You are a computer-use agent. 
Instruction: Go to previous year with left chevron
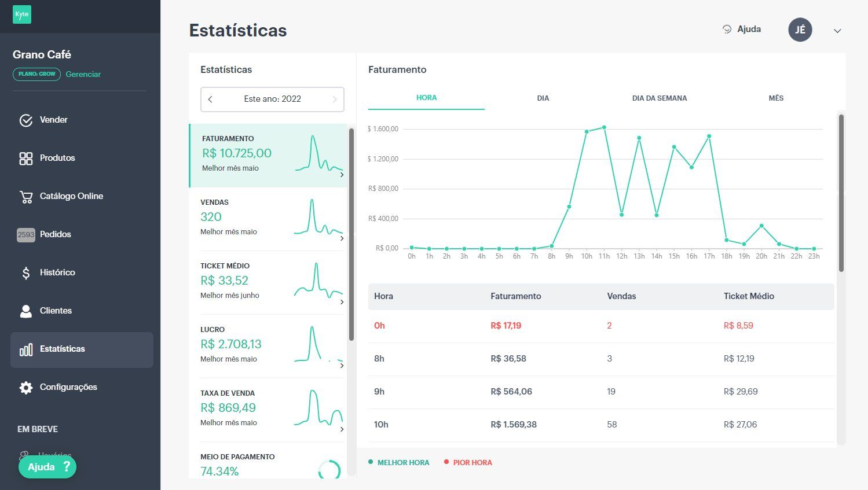pos(210,100)
